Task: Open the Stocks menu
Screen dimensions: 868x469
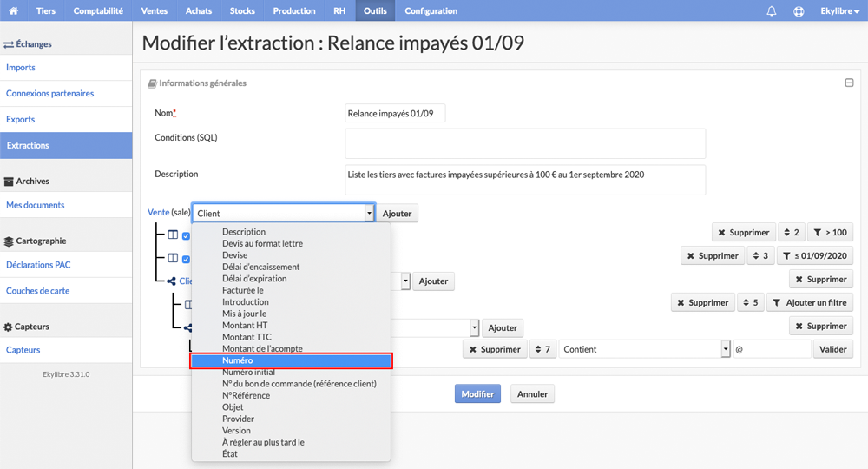Action: click(242, 10)
